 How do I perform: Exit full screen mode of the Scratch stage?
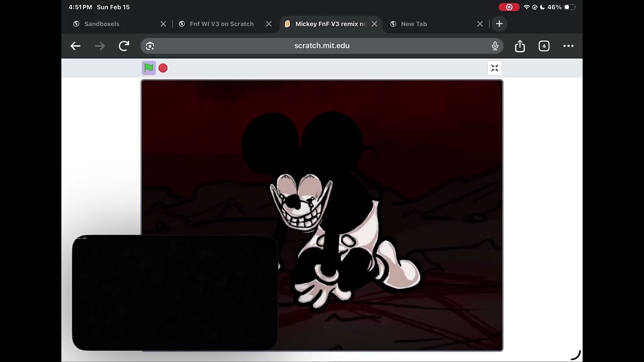point(495,68)
